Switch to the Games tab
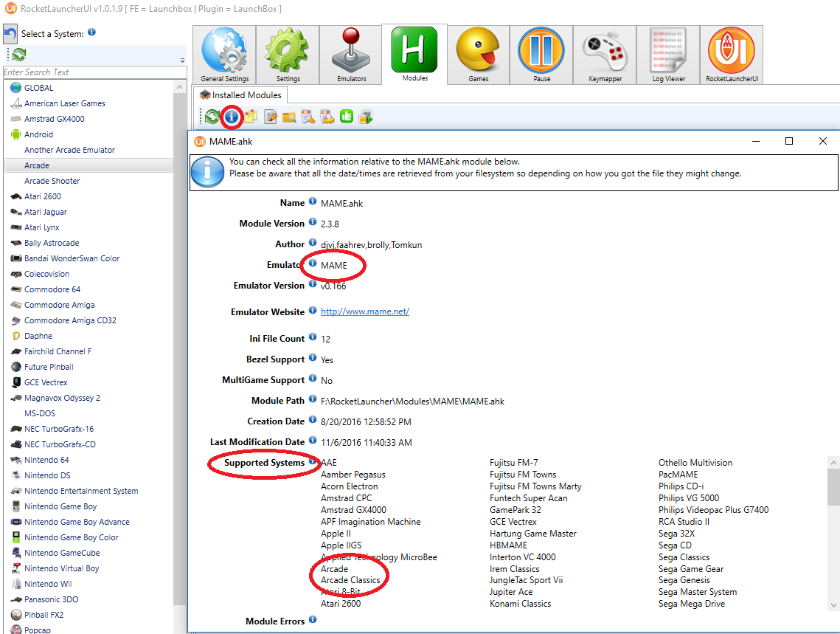 tap(479, 55)
